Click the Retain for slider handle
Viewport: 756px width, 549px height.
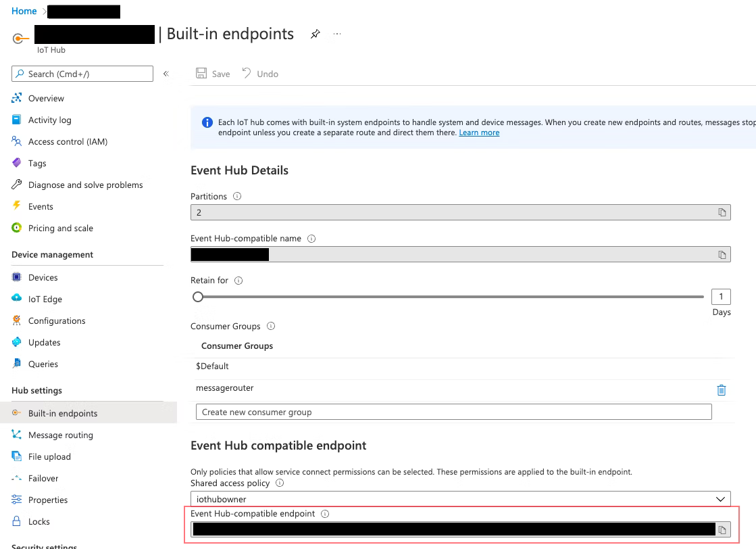[198, 297]
